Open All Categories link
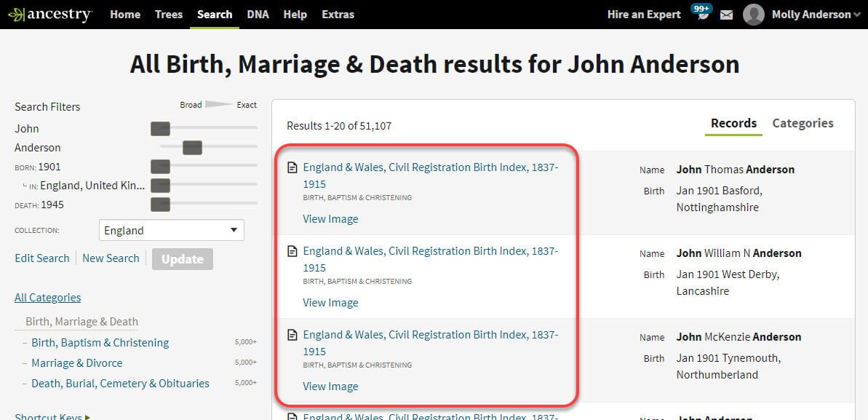 point(47,298)
